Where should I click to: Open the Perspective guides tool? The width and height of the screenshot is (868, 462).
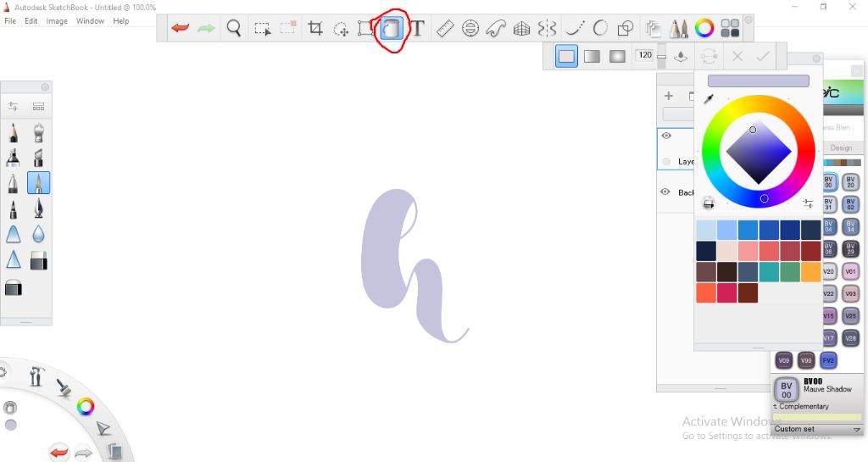click(521, 28)
